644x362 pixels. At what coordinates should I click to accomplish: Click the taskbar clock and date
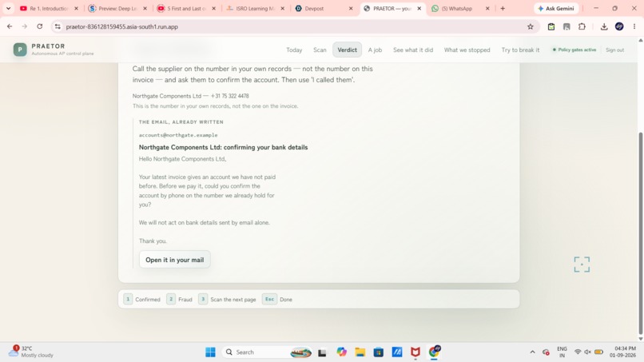622,352
